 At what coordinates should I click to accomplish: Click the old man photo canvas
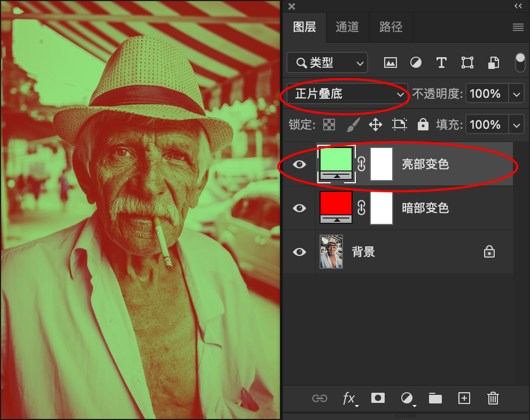click(141, 210)
